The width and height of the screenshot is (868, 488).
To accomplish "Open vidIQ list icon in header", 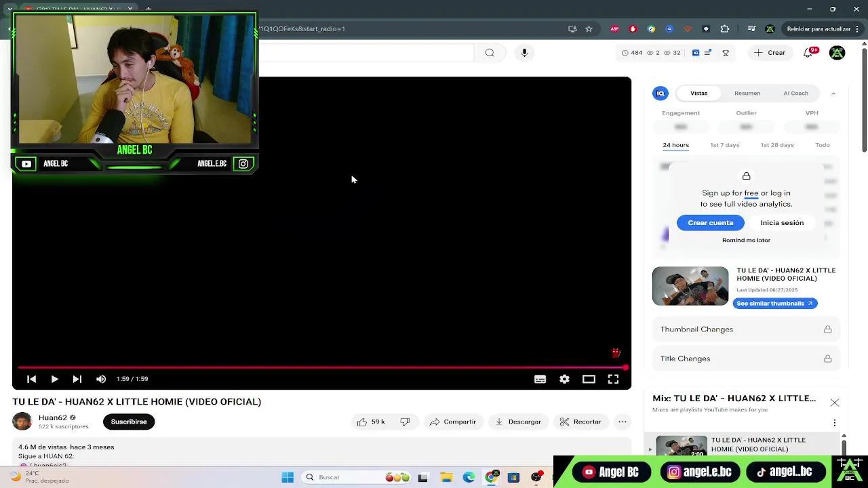I will click(x=708, y=53).
